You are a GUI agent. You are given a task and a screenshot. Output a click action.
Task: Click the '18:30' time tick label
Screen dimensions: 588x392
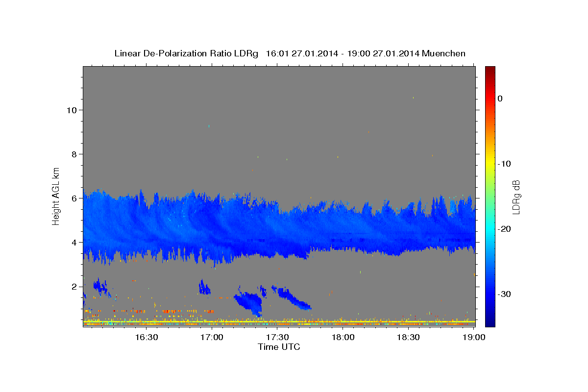point(408,337)
